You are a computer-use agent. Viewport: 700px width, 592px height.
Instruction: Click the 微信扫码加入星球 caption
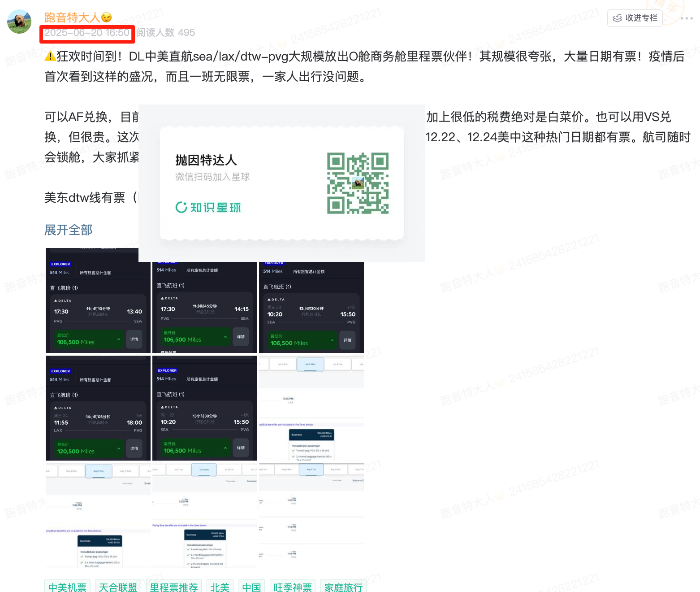pos(212,177)
